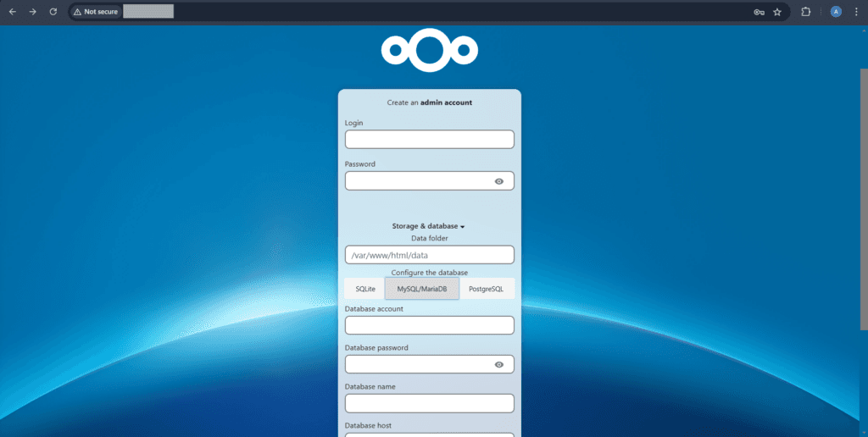The width and height of the screenshot is (868, 437).
Task: Click the 'Database host' label
Action: (x=368, y=425)
